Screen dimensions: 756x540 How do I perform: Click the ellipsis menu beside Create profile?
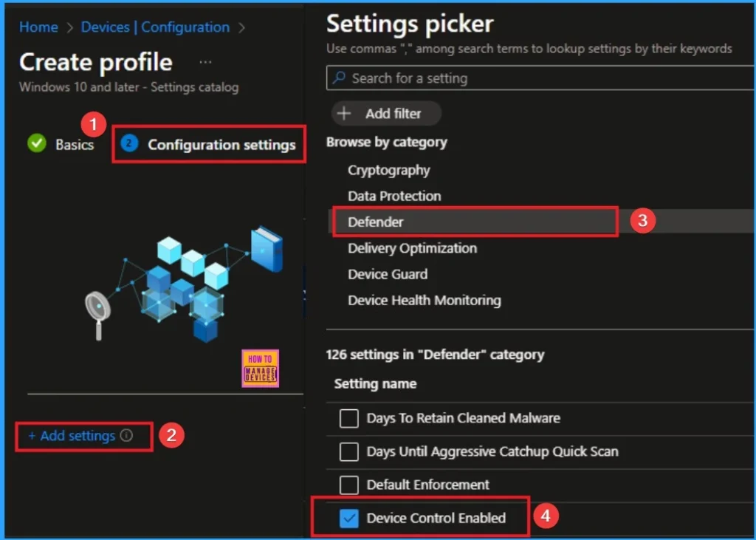click(x=205, y=62)
